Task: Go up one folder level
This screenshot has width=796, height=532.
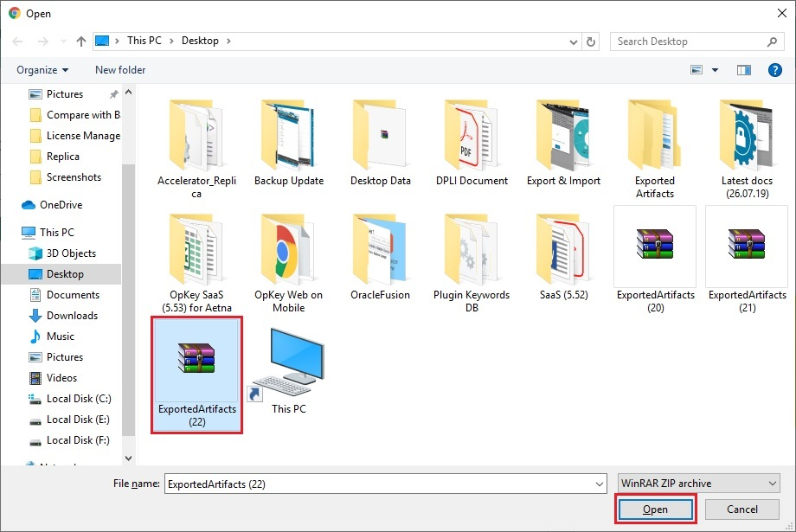Action: click(x=81, y=42)
